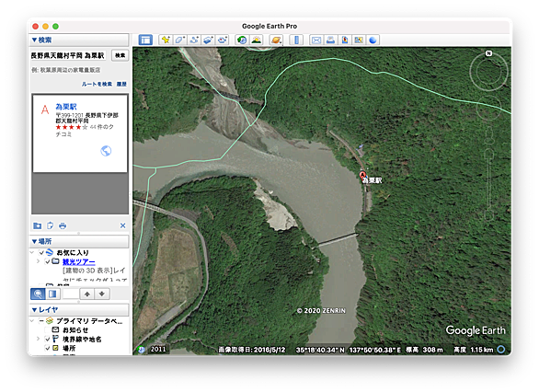Click the globe icon in result card
The height and width of the screenshot is (392, 539).
point(106,151)
